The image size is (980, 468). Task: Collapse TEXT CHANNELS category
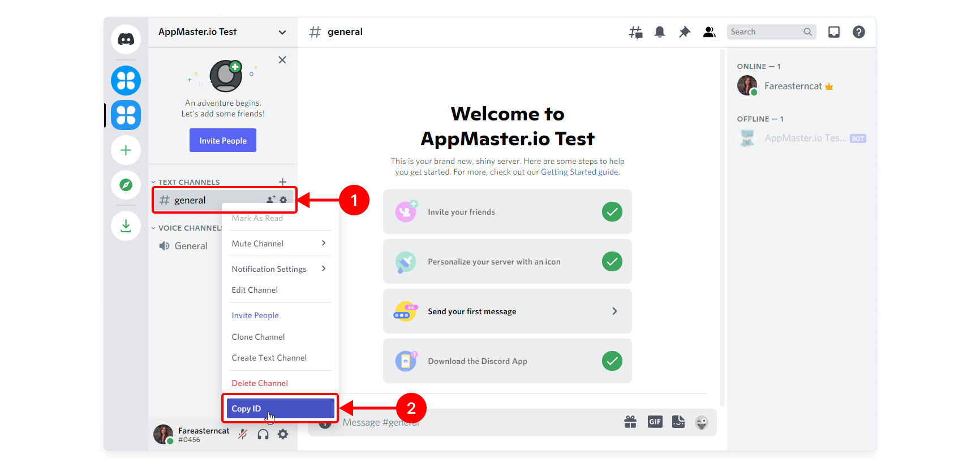coord(186,182)
